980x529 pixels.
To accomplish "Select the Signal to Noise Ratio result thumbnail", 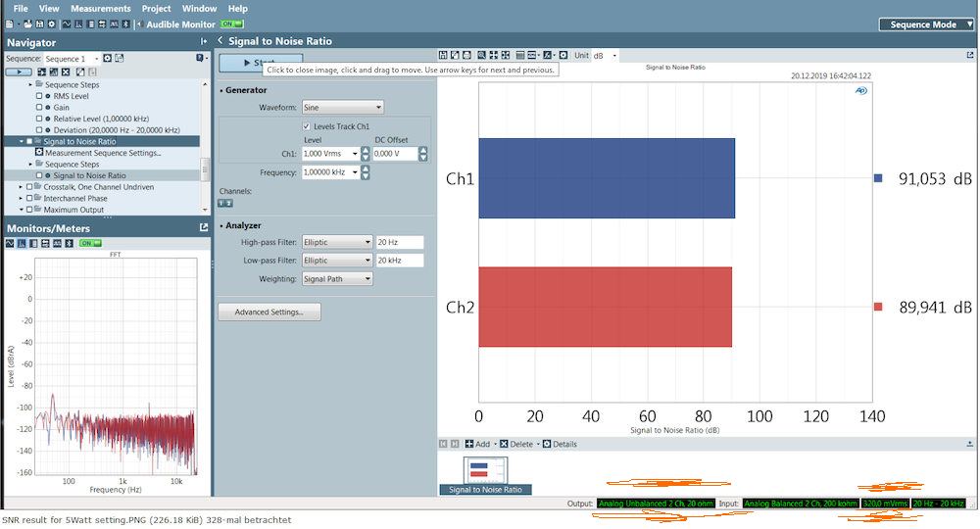I will pos(484,475).
